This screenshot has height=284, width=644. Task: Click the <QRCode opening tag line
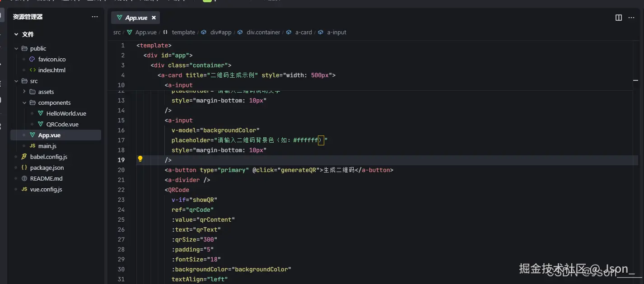point(177,190)
